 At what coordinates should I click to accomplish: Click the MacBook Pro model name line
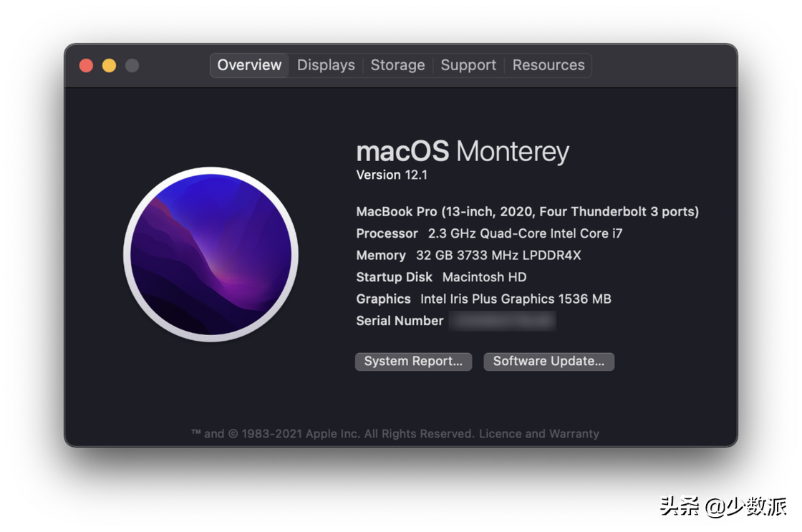[527, 212]
